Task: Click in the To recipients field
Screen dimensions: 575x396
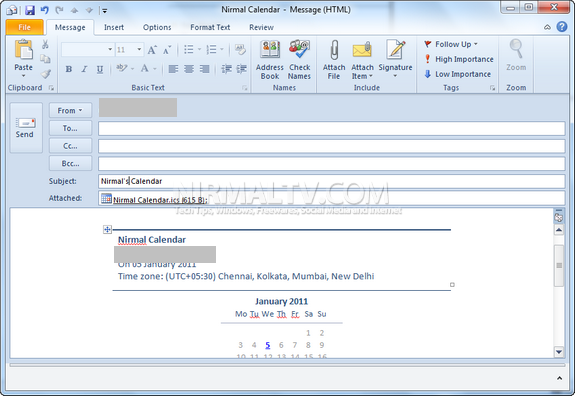Action: (x=332, y=128)
